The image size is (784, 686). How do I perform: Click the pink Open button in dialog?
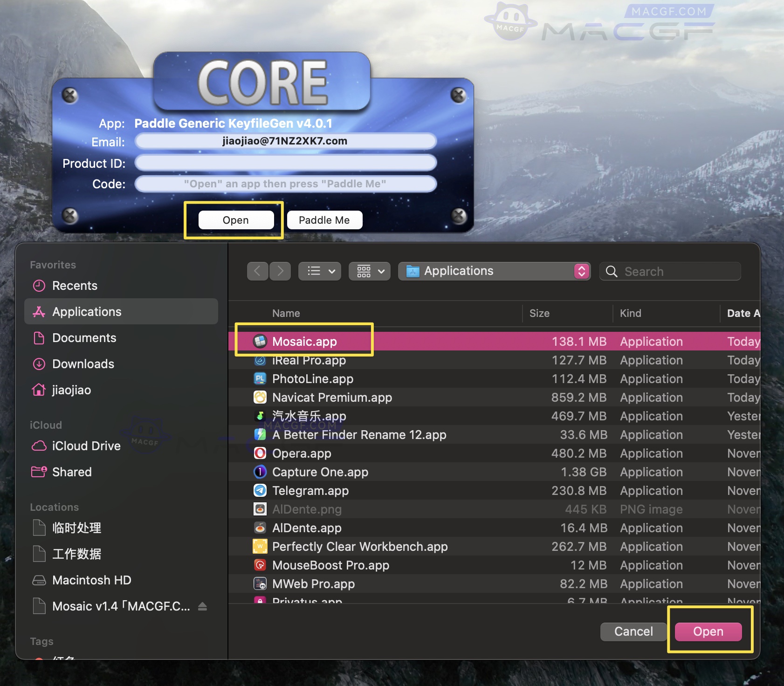pyautogui.click(x=708, y=631)
